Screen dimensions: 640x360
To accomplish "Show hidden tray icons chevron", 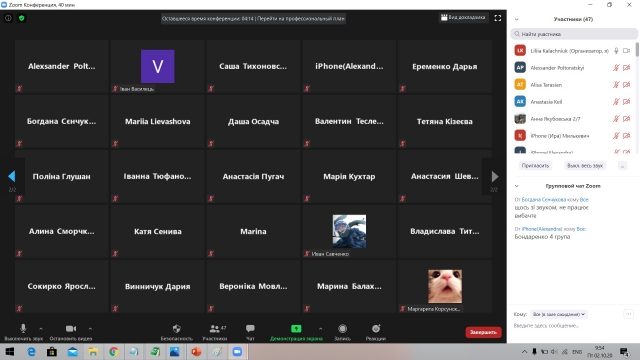I will (x=524, y=351).
